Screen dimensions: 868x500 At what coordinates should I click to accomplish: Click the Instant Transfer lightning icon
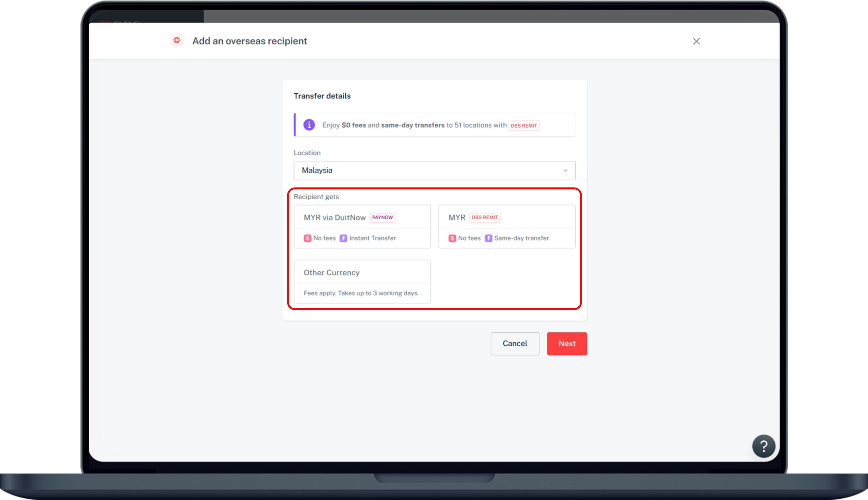coord(343,238)
